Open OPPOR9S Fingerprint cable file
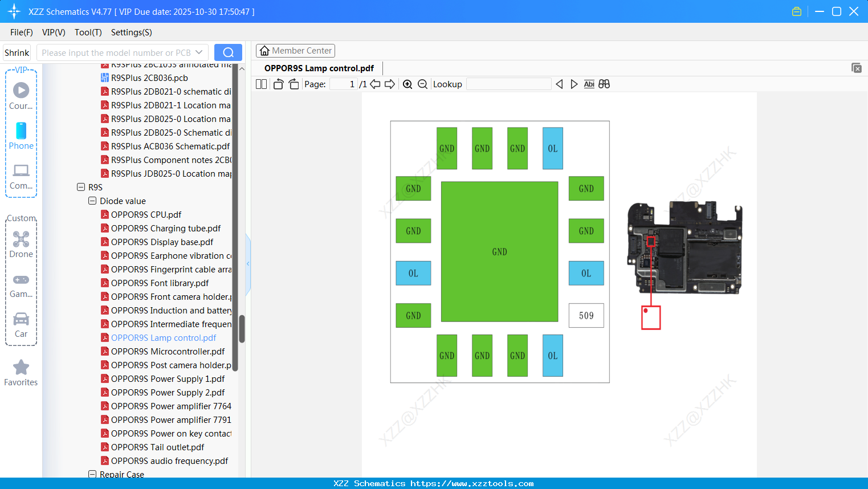 pos(166,270)
